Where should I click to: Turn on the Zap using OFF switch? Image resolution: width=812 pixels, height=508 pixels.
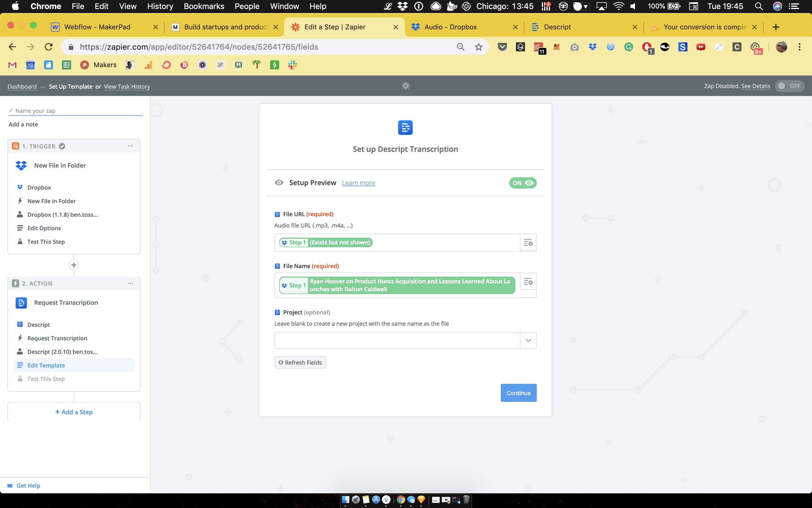point(789,86)
